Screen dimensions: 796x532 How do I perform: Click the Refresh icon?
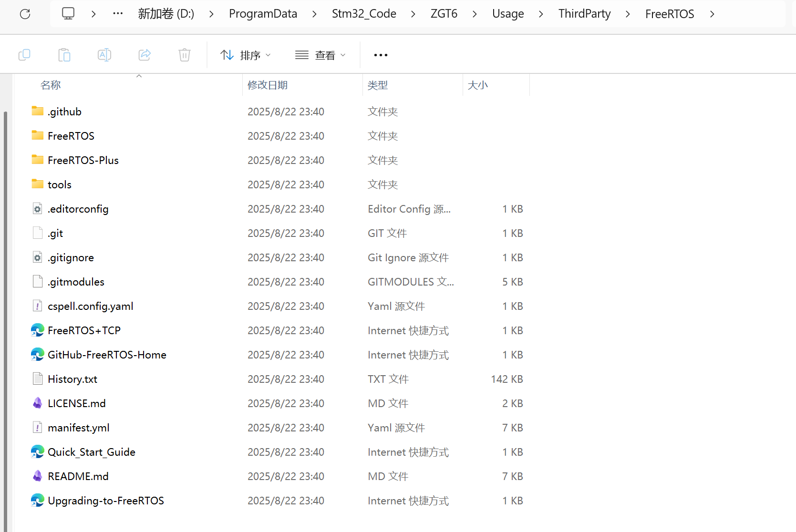coord(25,14)
